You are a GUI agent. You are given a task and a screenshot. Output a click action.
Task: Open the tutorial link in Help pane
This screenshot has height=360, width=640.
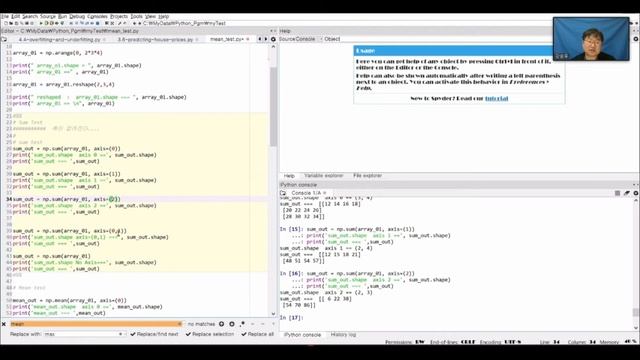coord(497,98)
